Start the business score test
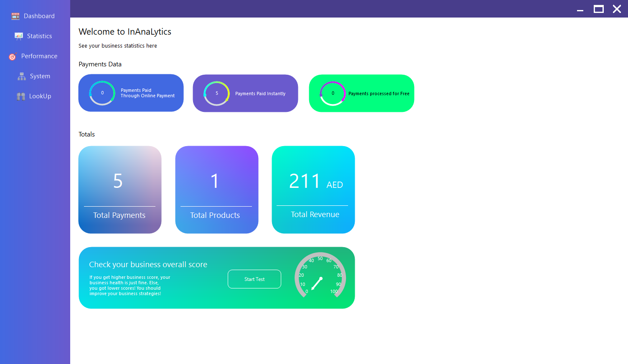This screenshot has width=628, height=364. point(254,279)
